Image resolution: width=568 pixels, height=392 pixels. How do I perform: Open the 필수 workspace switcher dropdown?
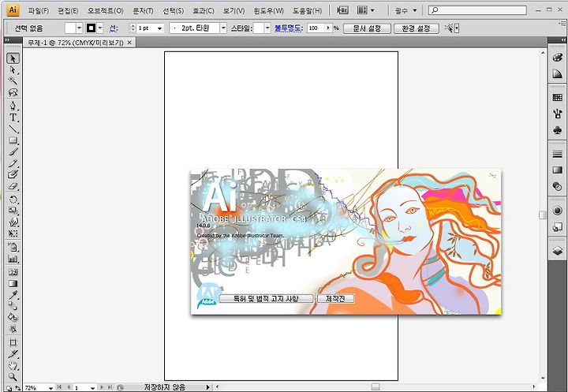(405, 10)
